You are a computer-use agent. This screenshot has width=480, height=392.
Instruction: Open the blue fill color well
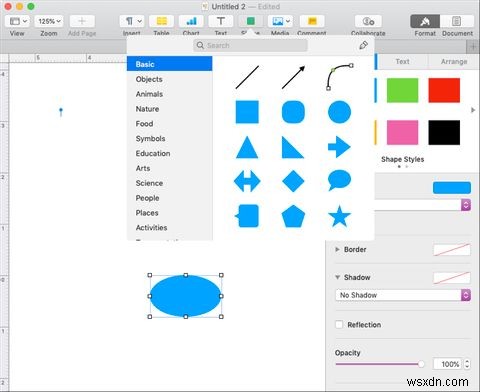[x=452, y=188]
